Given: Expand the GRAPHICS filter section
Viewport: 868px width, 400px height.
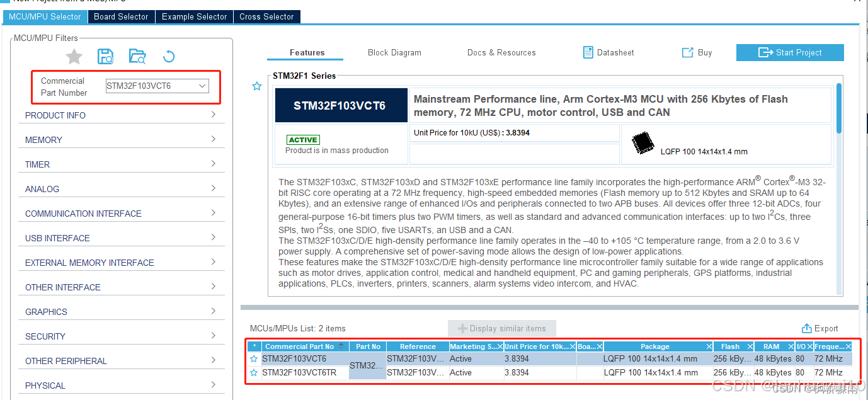Looking at the screenshot, I should pos(214,311).
